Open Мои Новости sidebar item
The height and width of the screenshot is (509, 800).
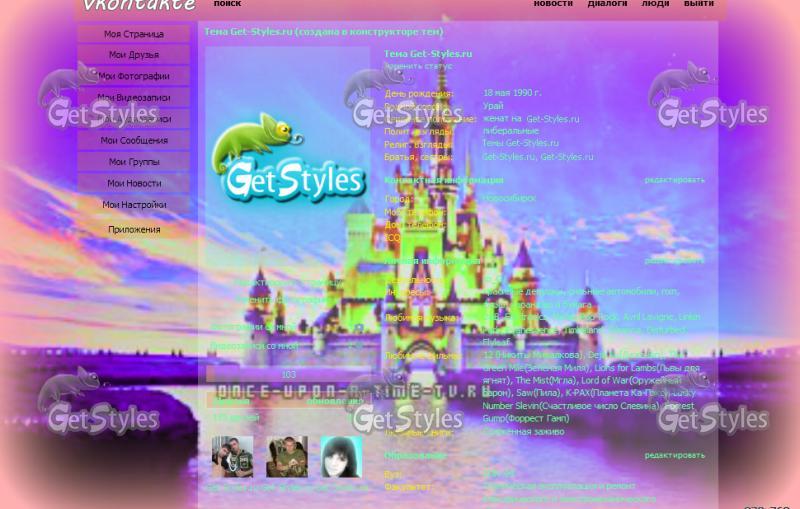coord(134,183)
